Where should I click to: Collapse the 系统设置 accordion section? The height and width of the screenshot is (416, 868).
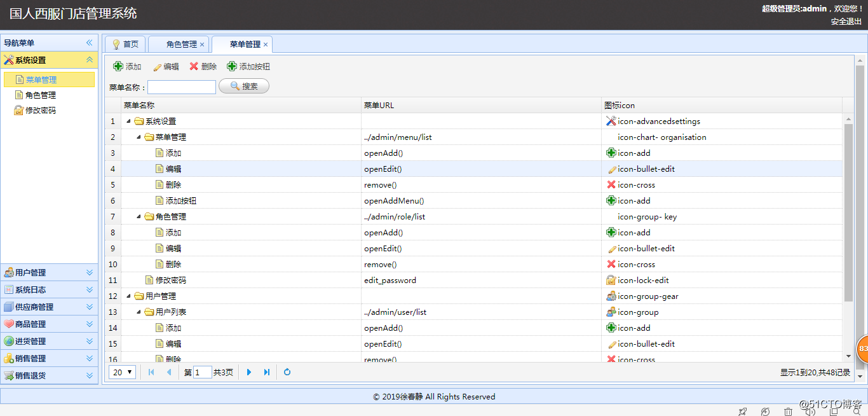[90, 60]
